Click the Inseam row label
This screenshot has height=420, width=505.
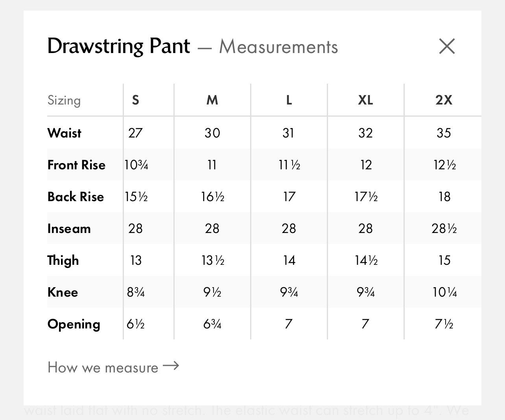click(69, 228)
